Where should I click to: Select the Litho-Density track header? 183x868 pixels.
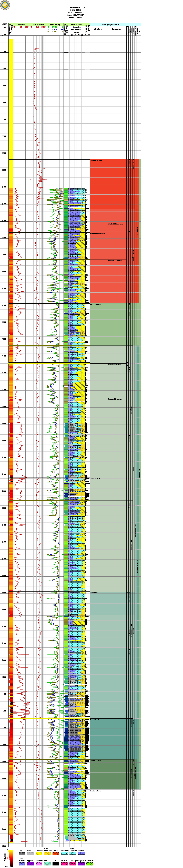tap(55, 25)
